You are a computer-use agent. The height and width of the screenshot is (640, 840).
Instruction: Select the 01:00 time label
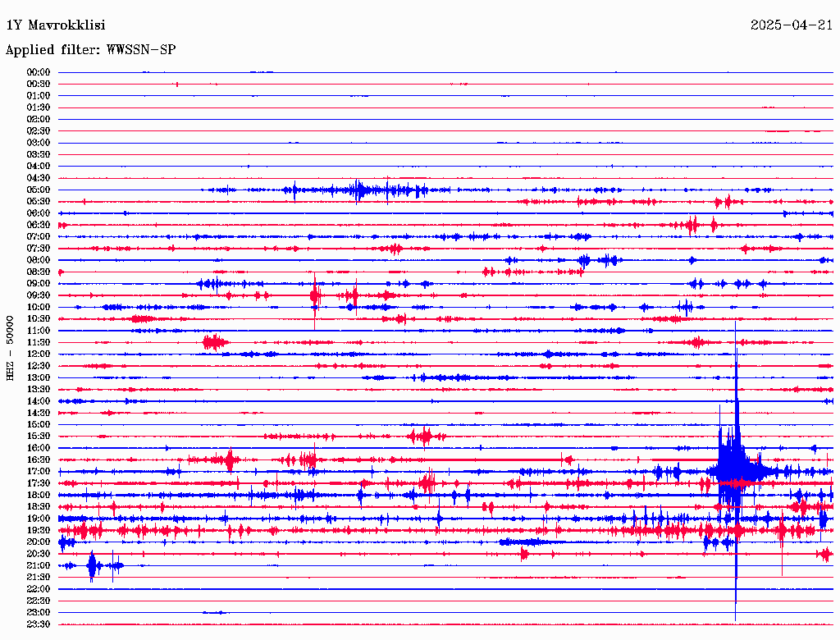(39, 96)
